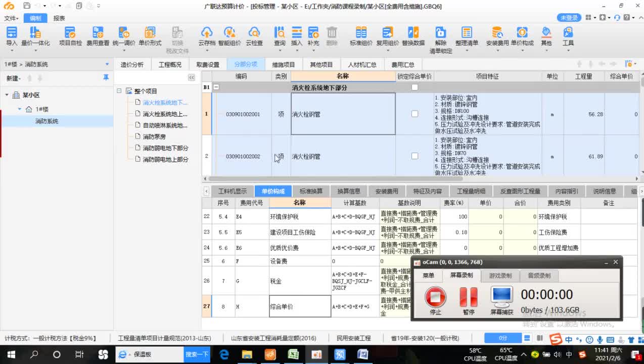
Task: Switch to 特征及内容 lower tab
Action: (427, 191)
